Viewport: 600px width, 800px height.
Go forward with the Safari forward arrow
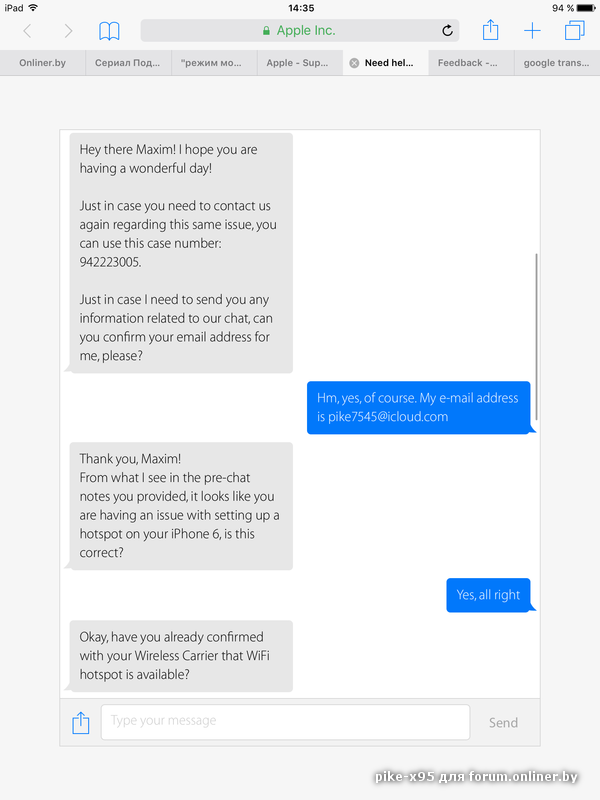point(68,31)
